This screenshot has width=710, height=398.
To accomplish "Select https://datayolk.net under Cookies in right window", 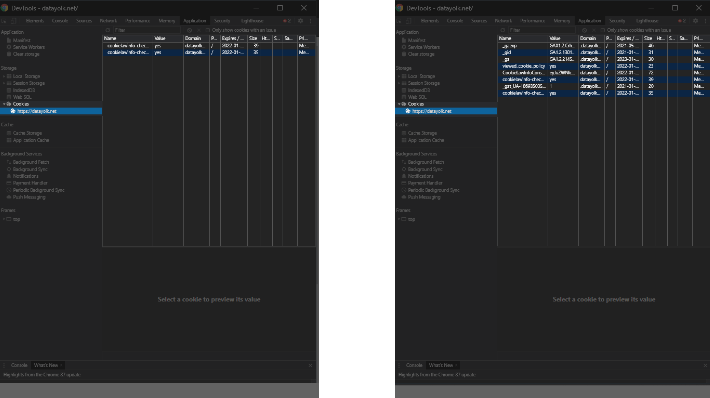I will pos(446,111).
